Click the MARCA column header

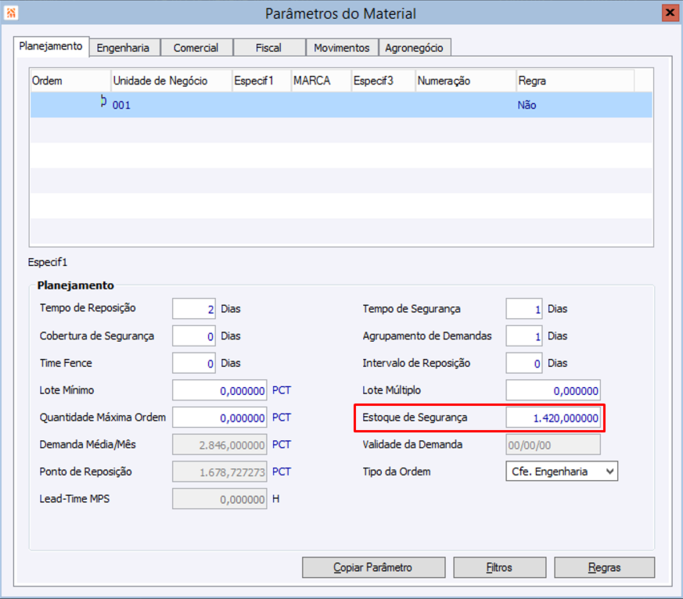321,81
